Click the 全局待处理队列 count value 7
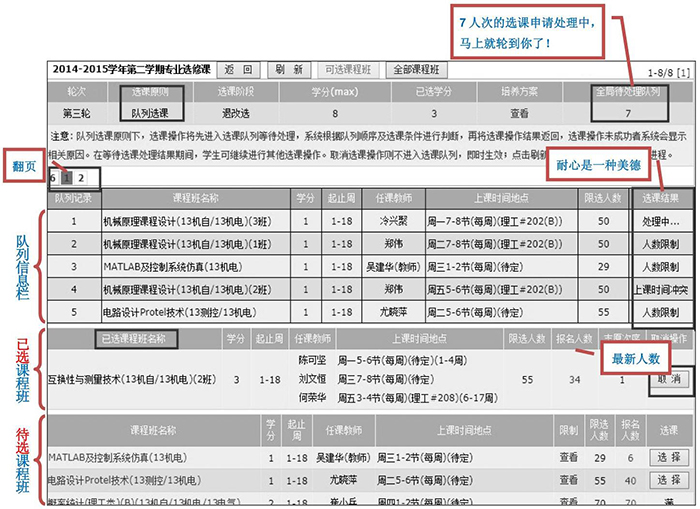 (x=628, y=114)
